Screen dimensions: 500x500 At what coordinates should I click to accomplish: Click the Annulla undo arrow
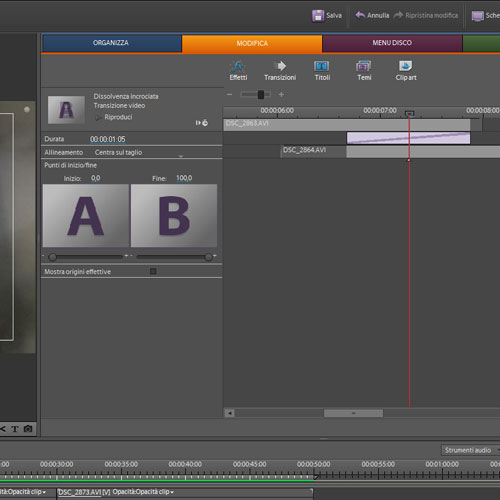click(360, 15)
